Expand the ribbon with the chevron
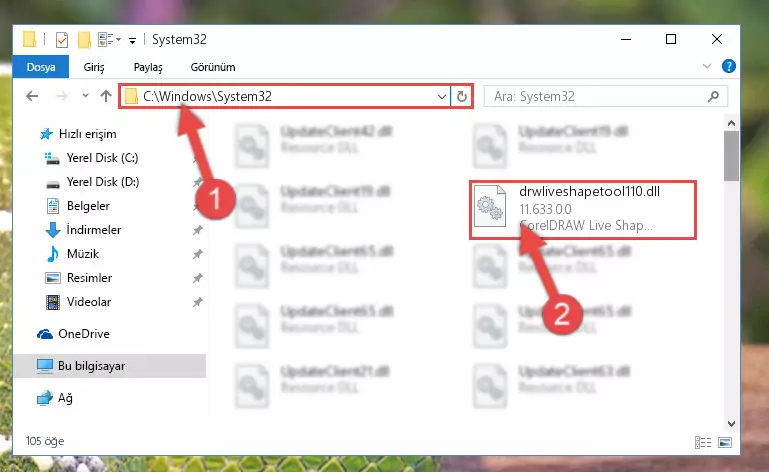Viewport: 769px width, 472px height. point(707,66)
